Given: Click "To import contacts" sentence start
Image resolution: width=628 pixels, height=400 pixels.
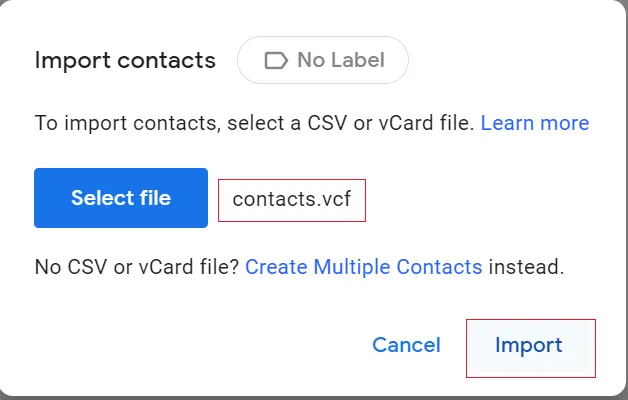Looking at the screenshot, I should [x=110, y=123].
